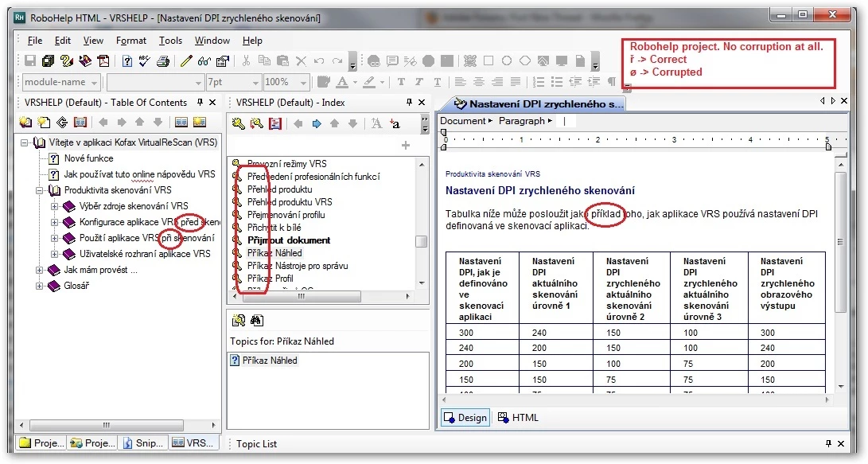This screenshot has height=464, width=868.
Task: Open the 7pt font size dropdown
Action: [x=255, y=83]
